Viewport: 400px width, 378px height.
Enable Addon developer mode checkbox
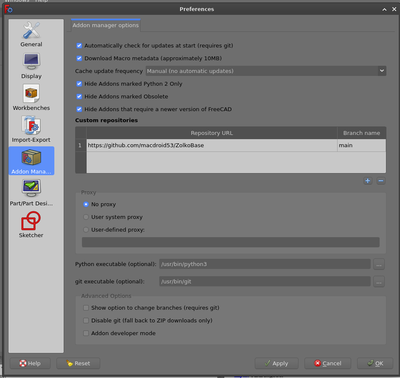click(86, 333)
